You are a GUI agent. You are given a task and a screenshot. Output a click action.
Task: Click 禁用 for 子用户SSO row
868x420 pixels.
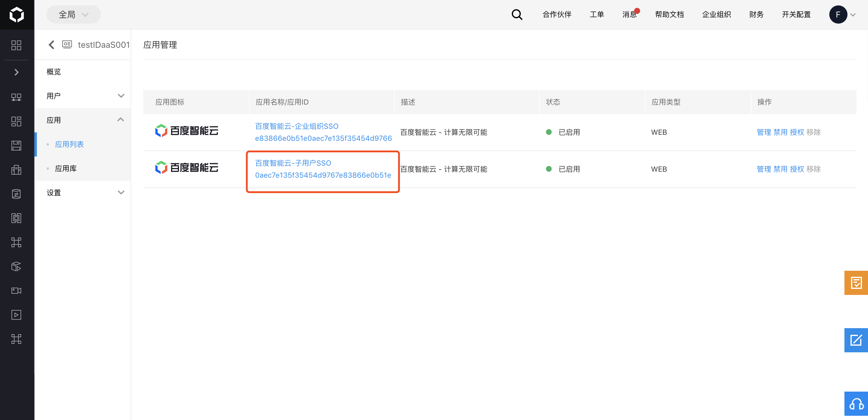(x=780, y=169)
